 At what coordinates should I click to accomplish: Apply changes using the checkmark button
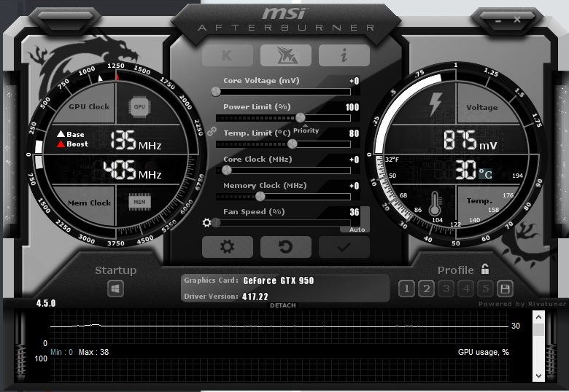click(344, 247)
